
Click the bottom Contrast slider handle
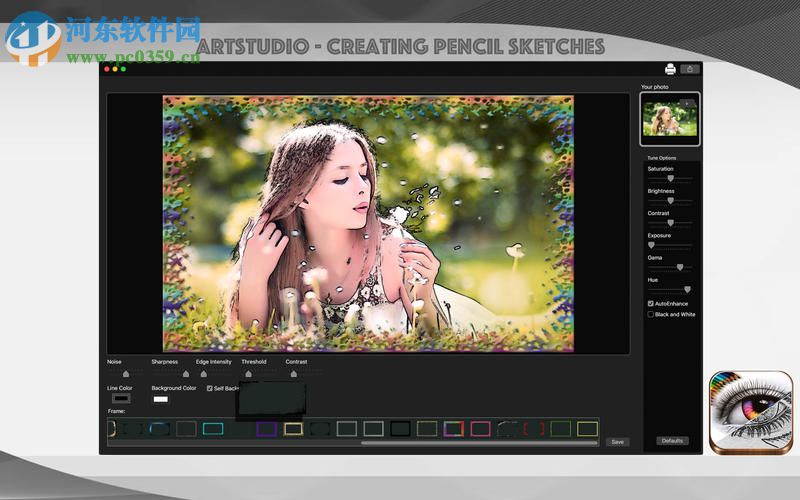tap(293, 374)
